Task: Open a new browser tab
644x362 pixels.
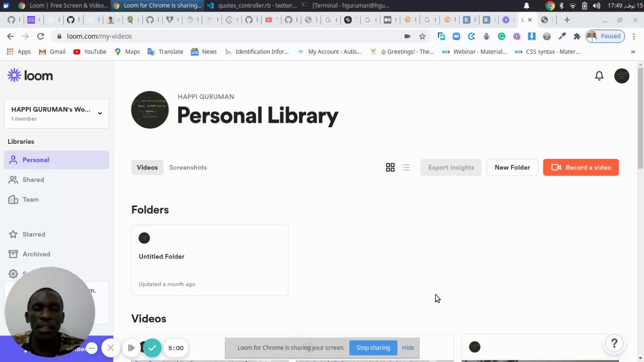Action: [567, 20]
